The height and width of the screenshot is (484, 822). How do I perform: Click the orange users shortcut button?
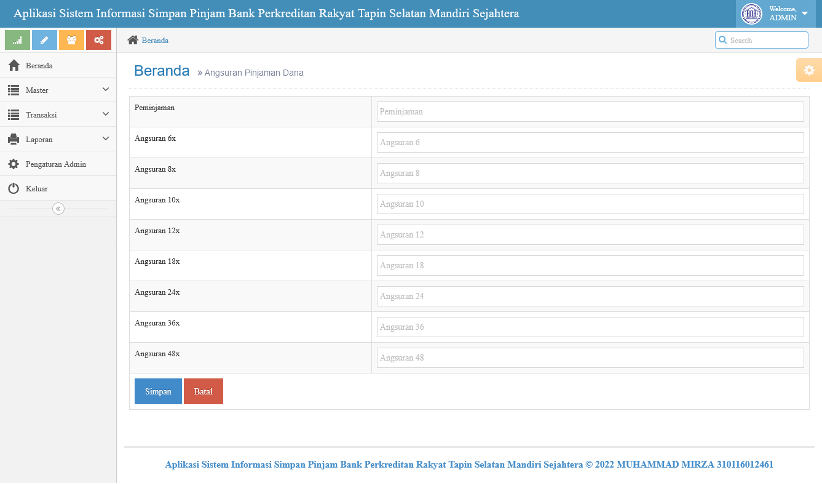[71, 40]
